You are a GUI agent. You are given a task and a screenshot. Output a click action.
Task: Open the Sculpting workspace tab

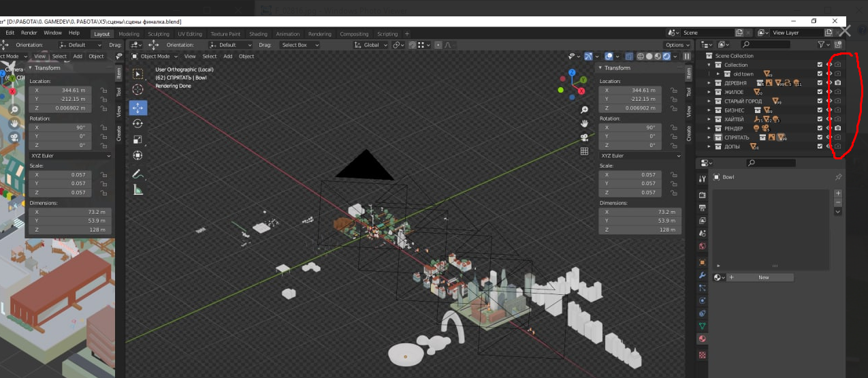[x=159, y=34]
